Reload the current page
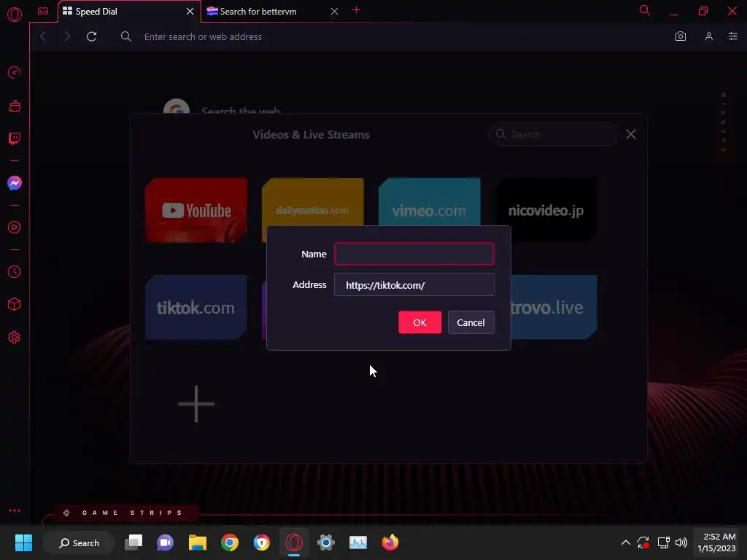The height and width of the screenshot is (560, 747). coord(91,36)
